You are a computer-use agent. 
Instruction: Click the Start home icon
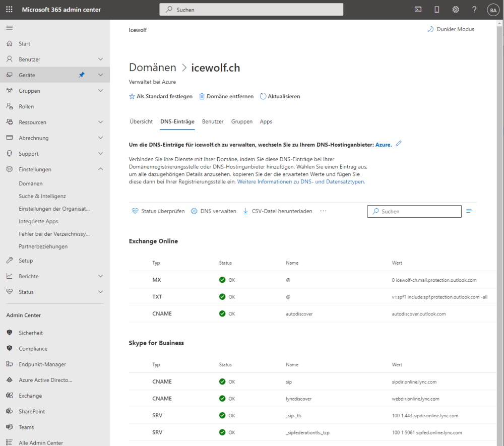coord(10,43)
